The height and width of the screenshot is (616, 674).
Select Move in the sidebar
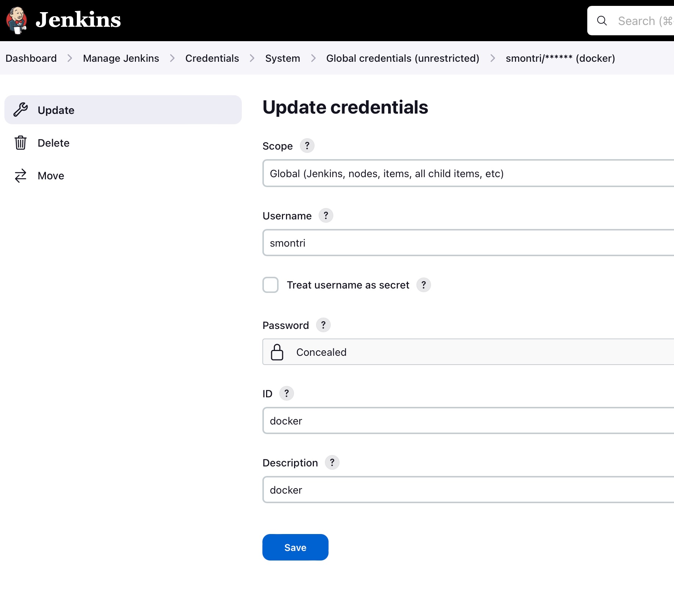[x=123, y=176]
